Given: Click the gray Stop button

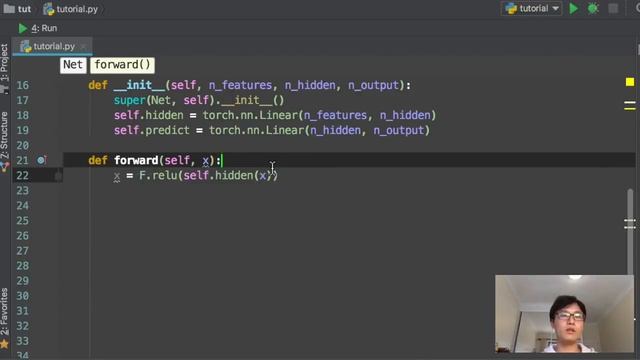Looking at the screenshot, I should click(x=613, y=9).
